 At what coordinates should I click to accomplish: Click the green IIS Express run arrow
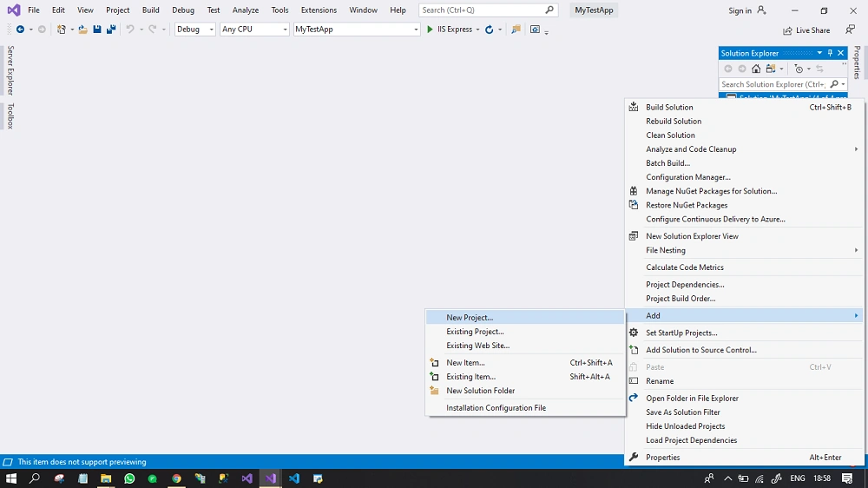pyautogui.click(x=430, y=30)
